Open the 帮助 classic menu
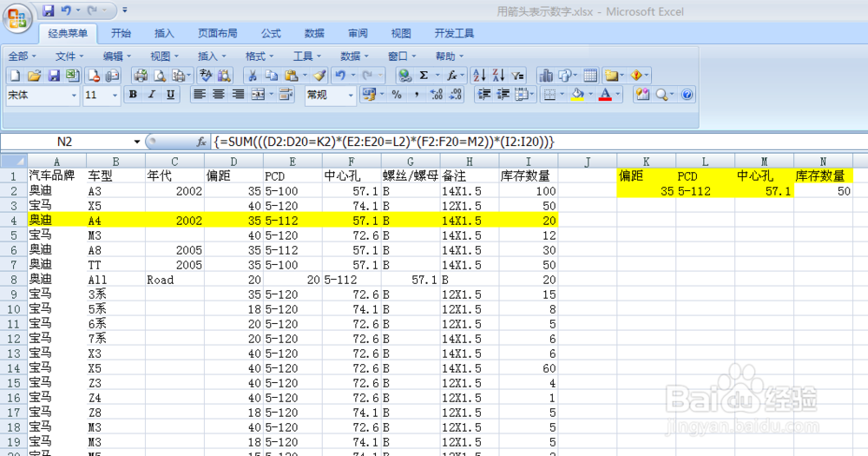The image size is (868, 456). [x=450, y=56]
